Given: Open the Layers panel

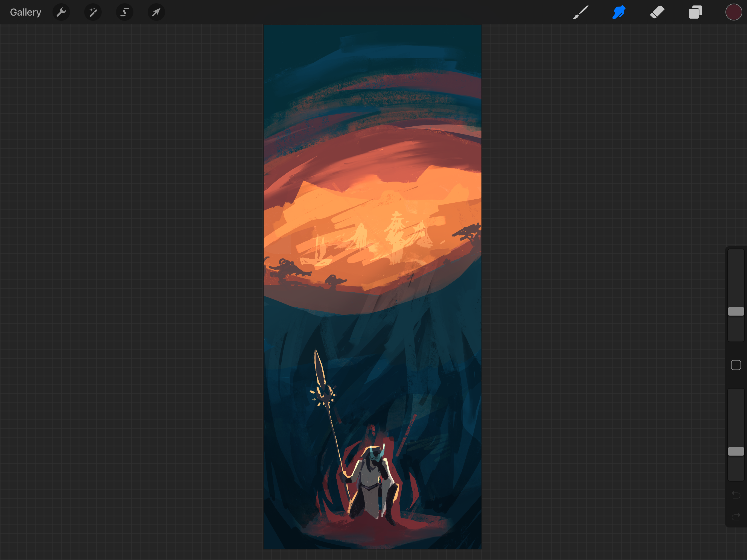Looking at the screenshot, I should 695,13.
